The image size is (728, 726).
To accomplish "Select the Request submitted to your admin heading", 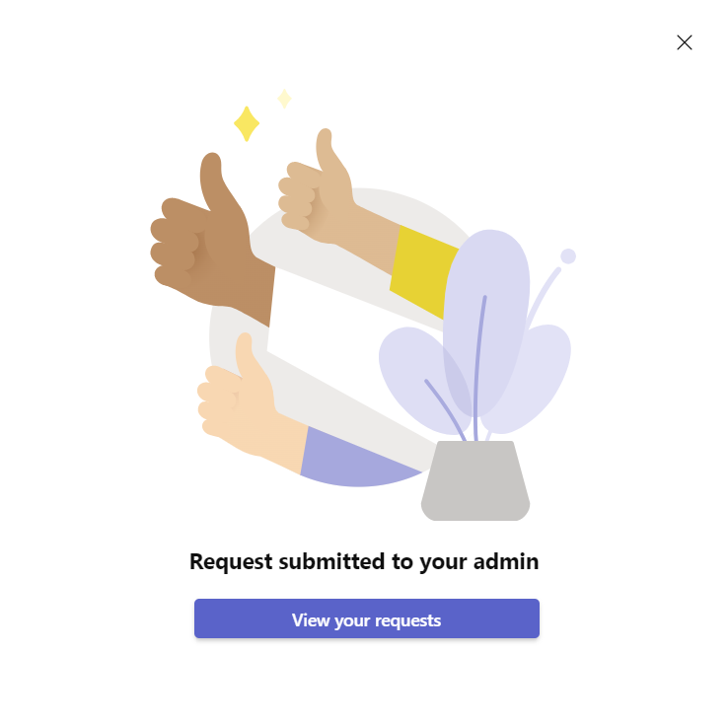I will click(x=364, y=562).
